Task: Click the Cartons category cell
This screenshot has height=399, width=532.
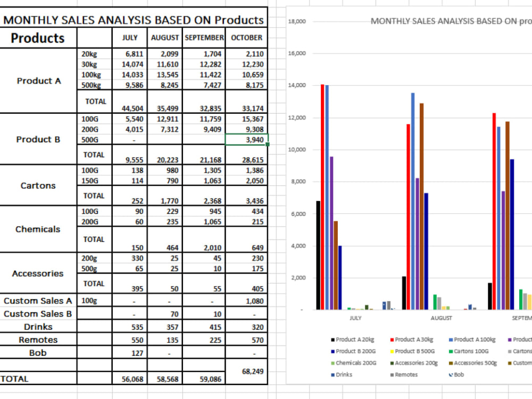Action: [x=38, y=185]
